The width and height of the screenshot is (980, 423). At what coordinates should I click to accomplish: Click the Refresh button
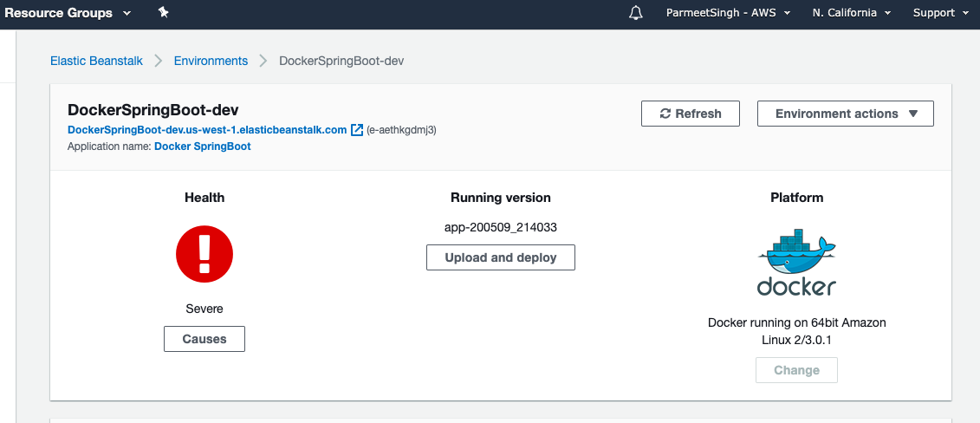click(691, 114)
